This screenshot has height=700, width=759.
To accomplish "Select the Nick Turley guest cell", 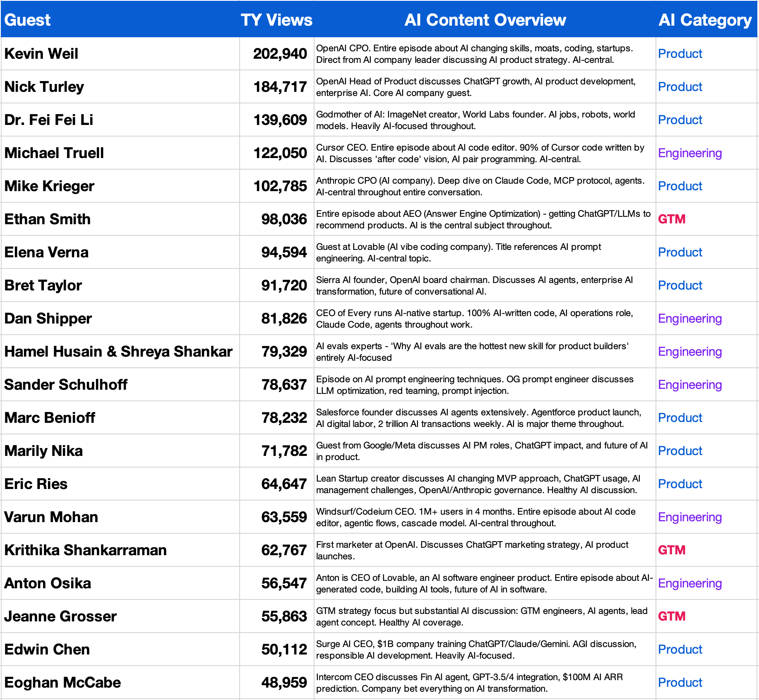I will [120, 87].
